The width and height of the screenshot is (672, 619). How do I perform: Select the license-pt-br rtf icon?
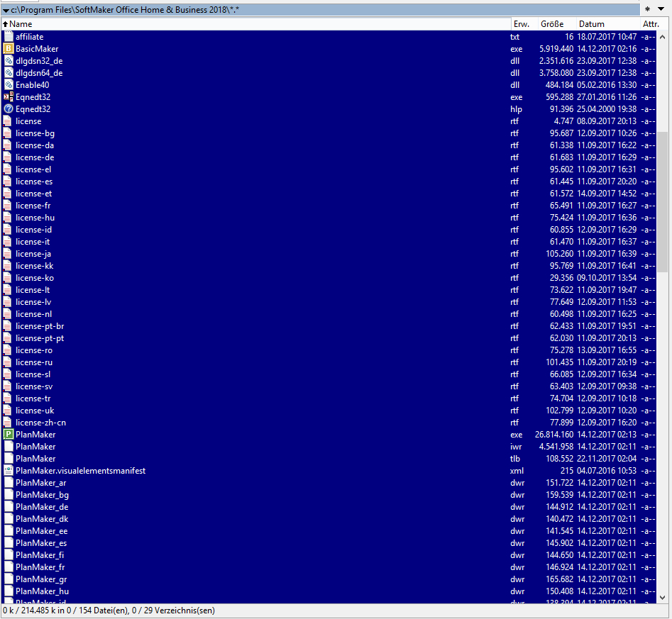point(8,326)
